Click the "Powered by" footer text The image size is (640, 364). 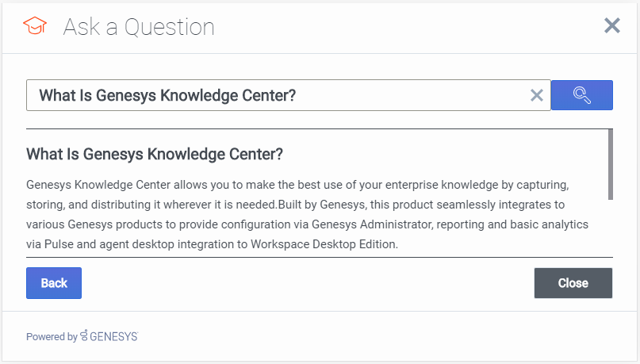pyautogui.click(x=52, y=336)
